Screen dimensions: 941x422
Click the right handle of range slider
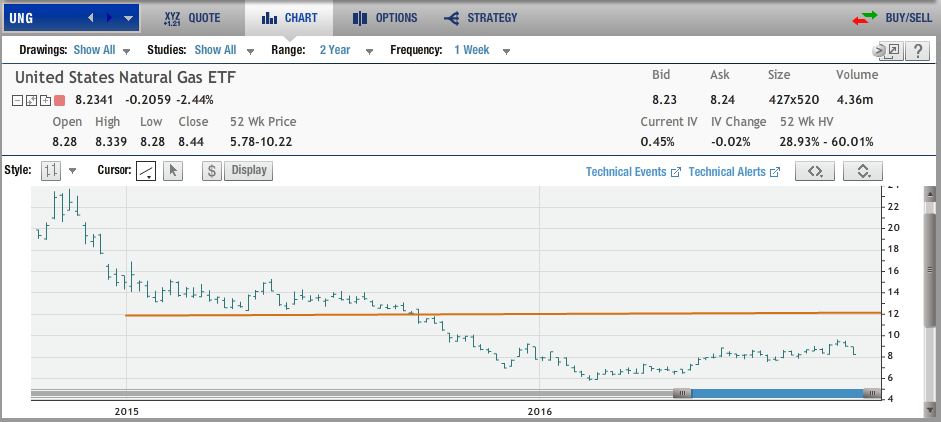pyautogui.click(x=871, y=394)
